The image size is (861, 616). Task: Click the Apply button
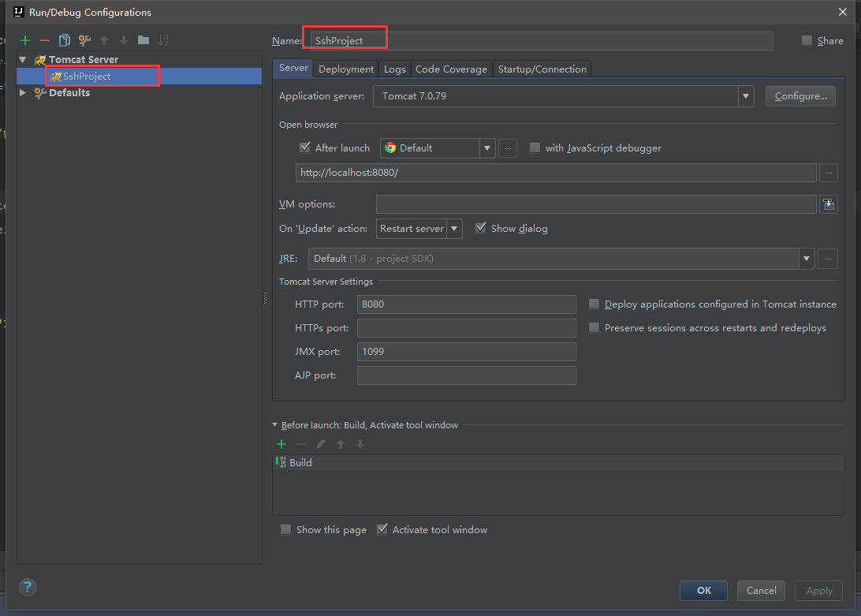[819, 591]
